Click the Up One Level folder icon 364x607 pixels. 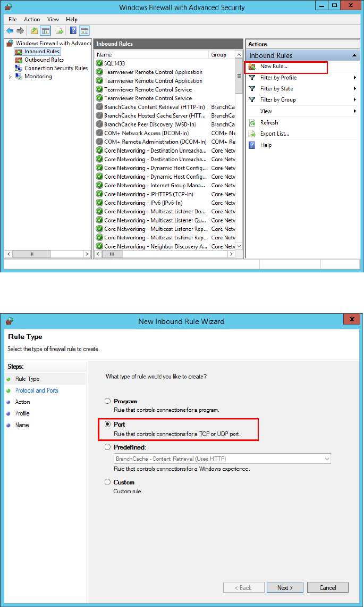tap(35, 31)
